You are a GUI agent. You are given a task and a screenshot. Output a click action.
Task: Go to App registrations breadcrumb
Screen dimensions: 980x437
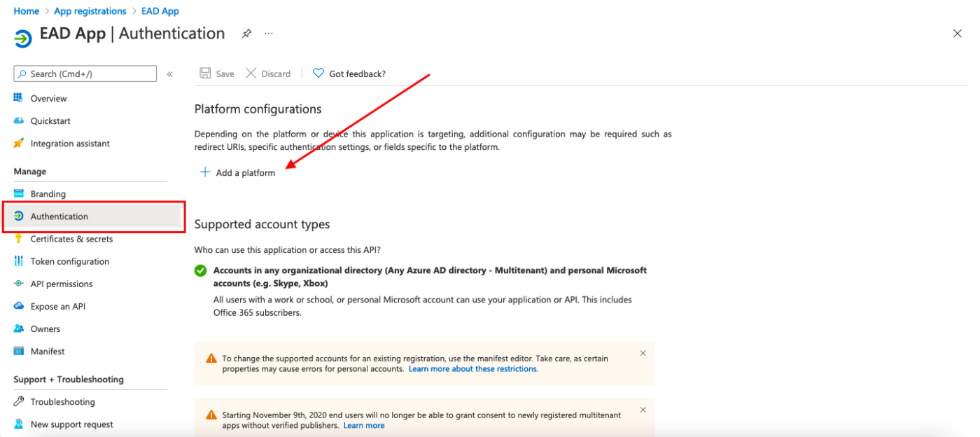click(x=90, y=11)
